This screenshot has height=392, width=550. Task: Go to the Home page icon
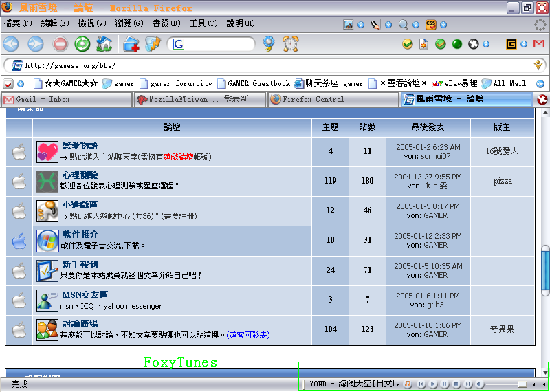[x=104, y=44]
